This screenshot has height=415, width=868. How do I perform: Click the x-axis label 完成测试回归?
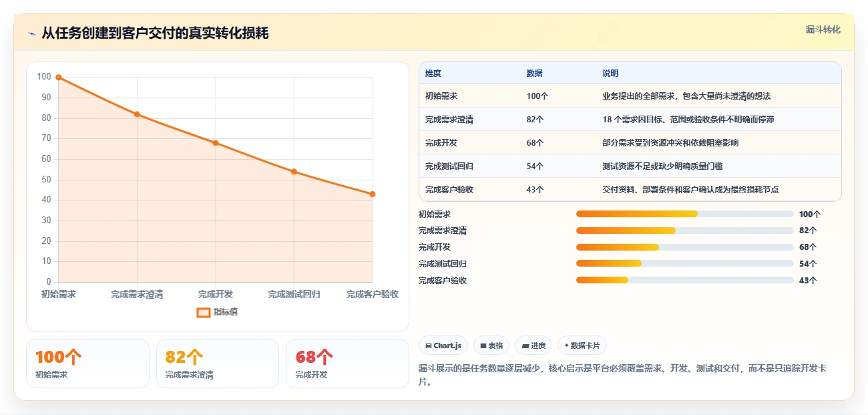pyautogui.click(x=294, y=294)
